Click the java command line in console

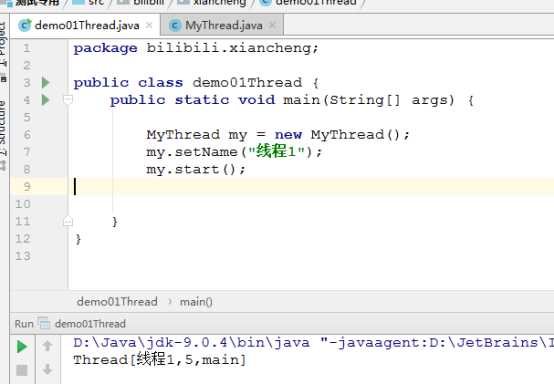tap(313, 343)
